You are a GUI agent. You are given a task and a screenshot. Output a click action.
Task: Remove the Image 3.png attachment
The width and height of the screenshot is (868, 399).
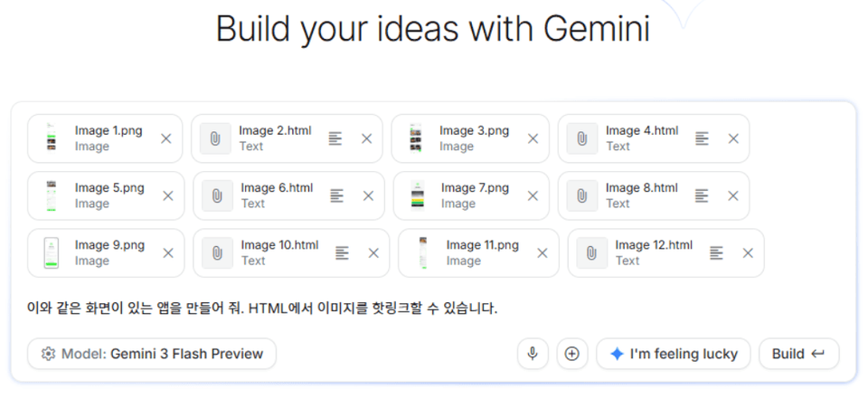[533, 138]
